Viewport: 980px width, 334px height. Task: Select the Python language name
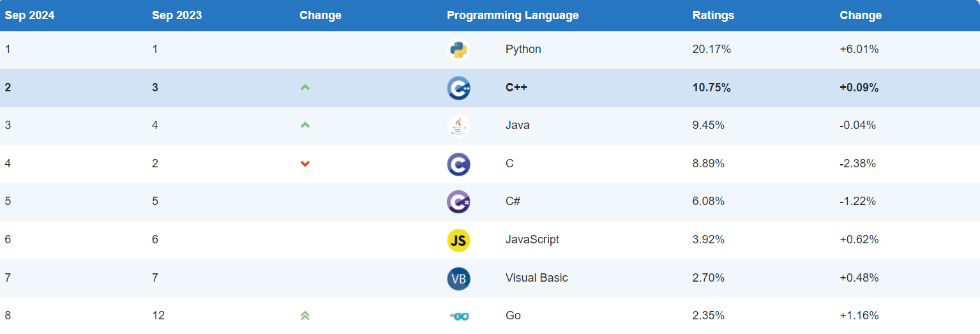523,49
